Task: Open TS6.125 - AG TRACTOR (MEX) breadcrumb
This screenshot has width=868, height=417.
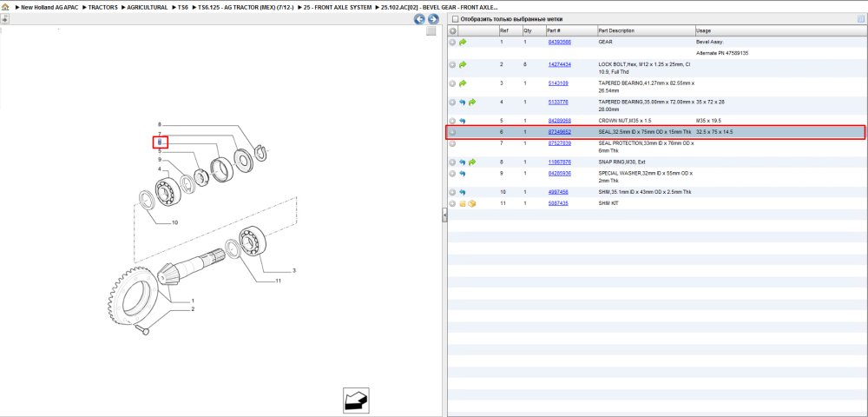Action: pyautogui.click(x=246, y=8)
